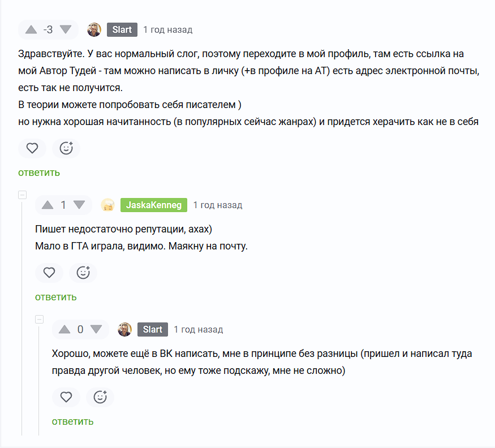Image resolution: width=495 pixels, height=448 pixels.
Task: Heart the last Slart reply
Action: pos(66,397)
